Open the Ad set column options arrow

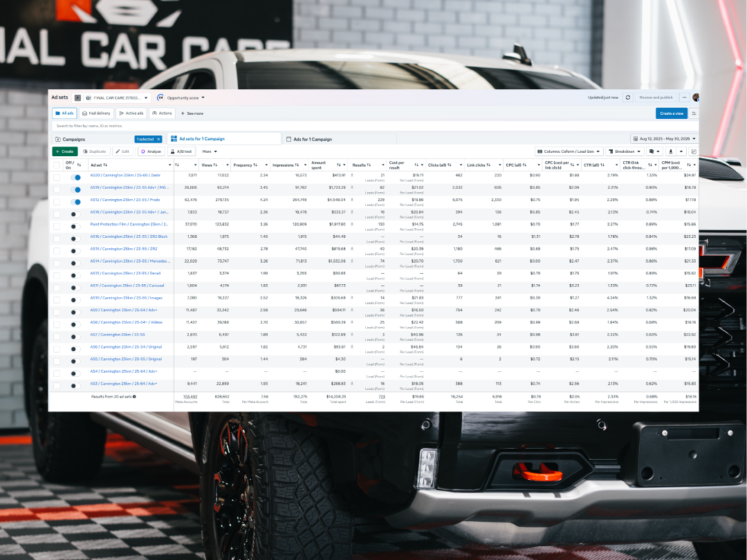(x=169, y=165)
